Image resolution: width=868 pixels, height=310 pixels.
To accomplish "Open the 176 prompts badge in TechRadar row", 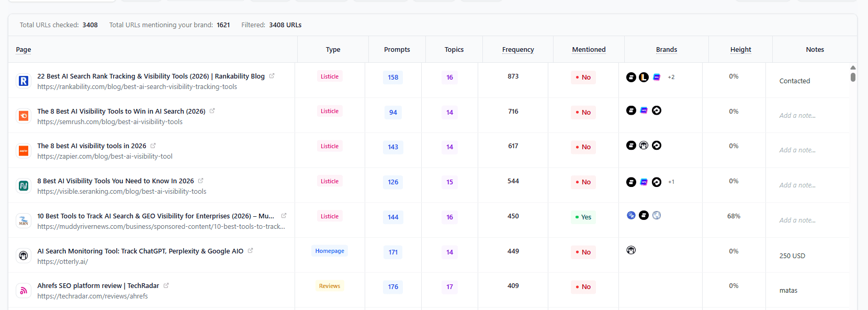I will coord(393,286).
